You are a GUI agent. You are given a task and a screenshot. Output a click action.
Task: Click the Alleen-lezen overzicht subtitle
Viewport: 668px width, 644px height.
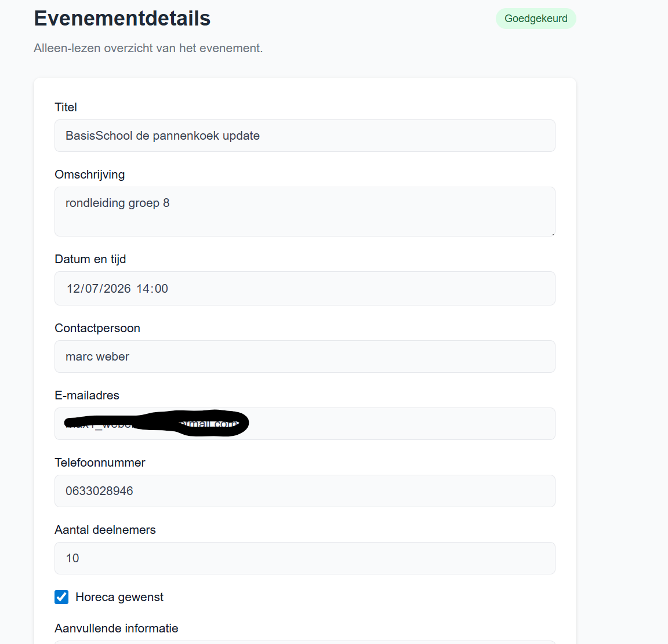(148, 48)
